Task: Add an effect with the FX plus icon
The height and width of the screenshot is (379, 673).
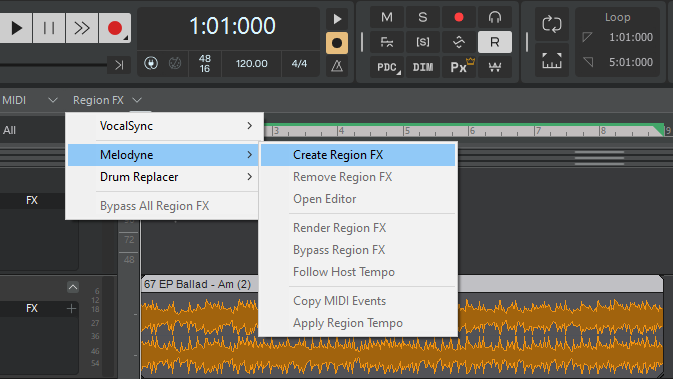Action: (x=71, y=308)
